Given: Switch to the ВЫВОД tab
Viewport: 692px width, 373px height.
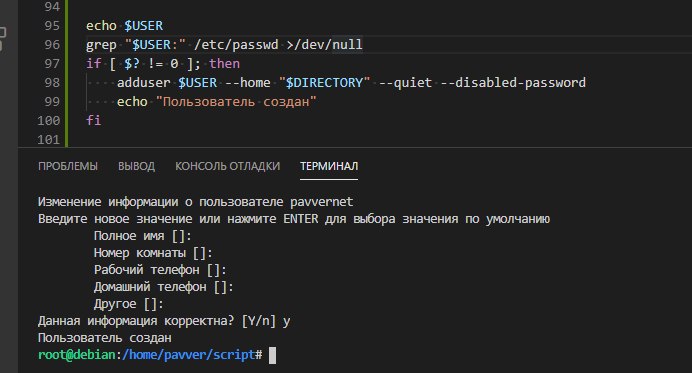Looking at the screenshot, I should tap(136, 166).
